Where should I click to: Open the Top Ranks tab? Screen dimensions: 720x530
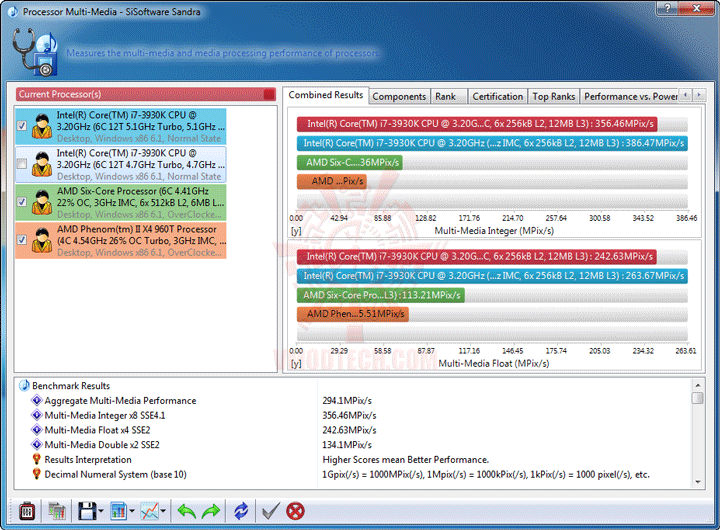coord(553,96)
